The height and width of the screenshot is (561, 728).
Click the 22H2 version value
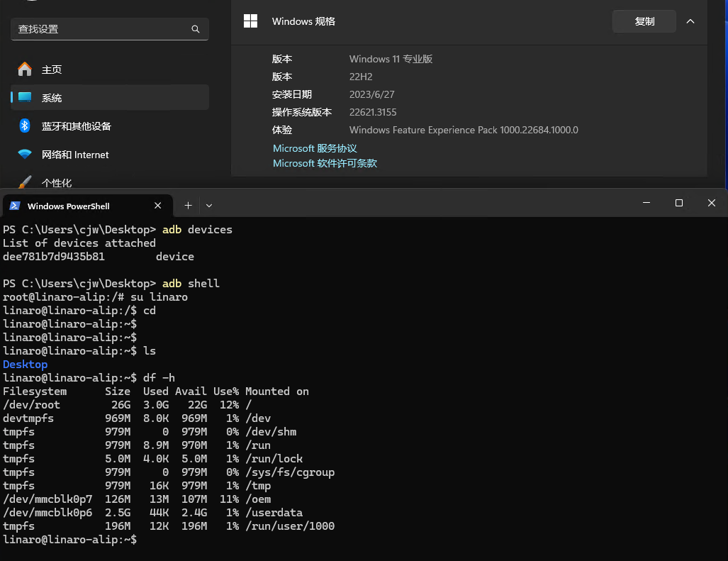361,77
